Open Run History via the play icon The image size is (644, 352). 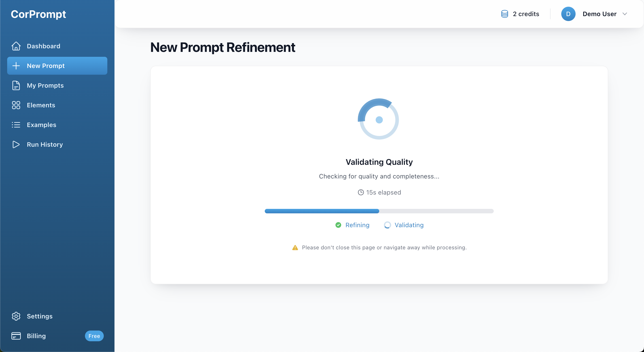coord(16,144)
